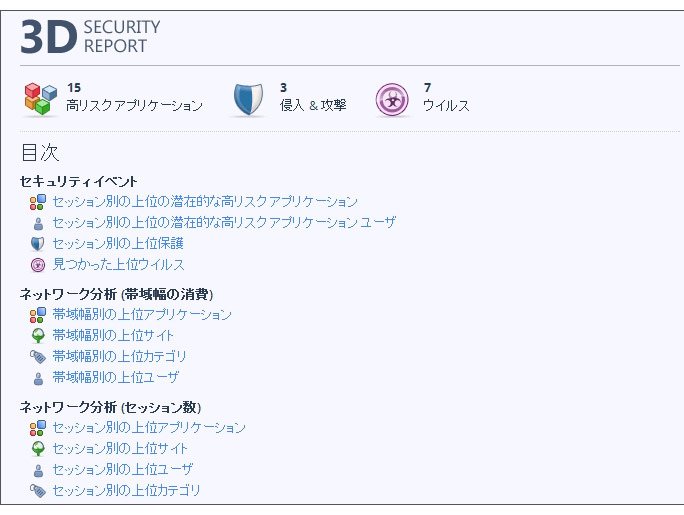Go to 見つかった上位ウイルス section
The height and width of the screenshot is (515, 684).
click(x=118, y=264)
